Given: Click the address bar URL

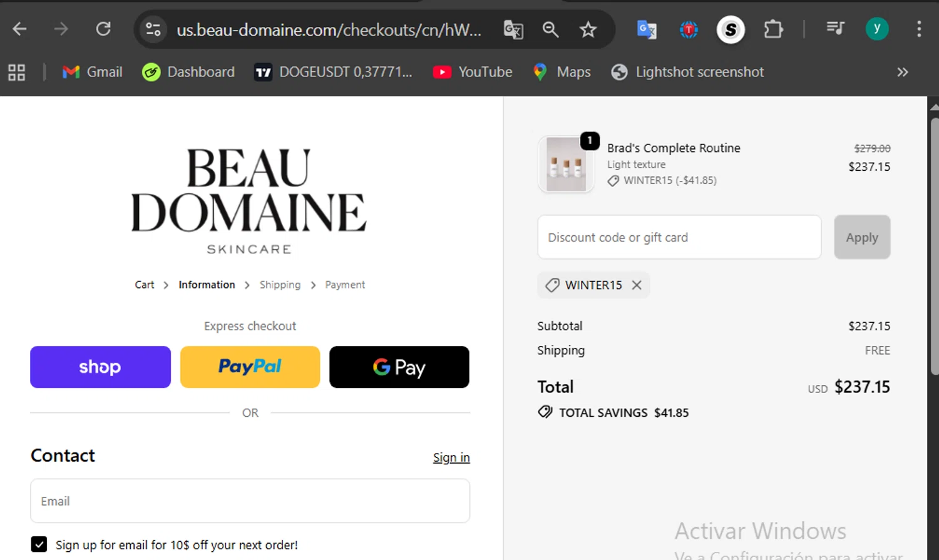Looking at the screenshot, I should click(x=329, y=30).
